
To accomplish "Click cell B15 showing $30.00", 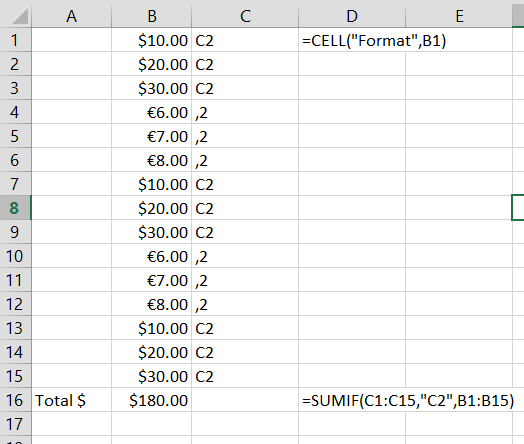I will click(152, 376).
